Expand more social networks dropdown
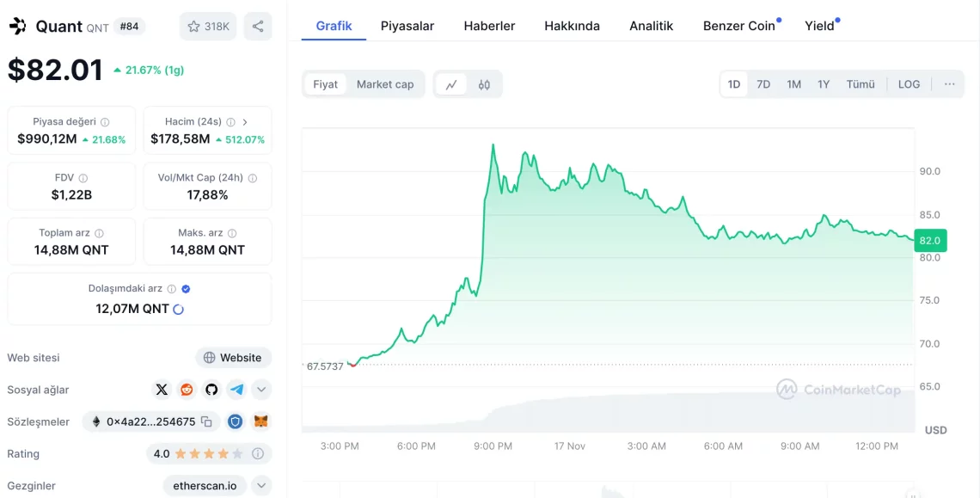The width and height of the screenshot is (980, 498). pyautogui.click(x=261, y=390)
